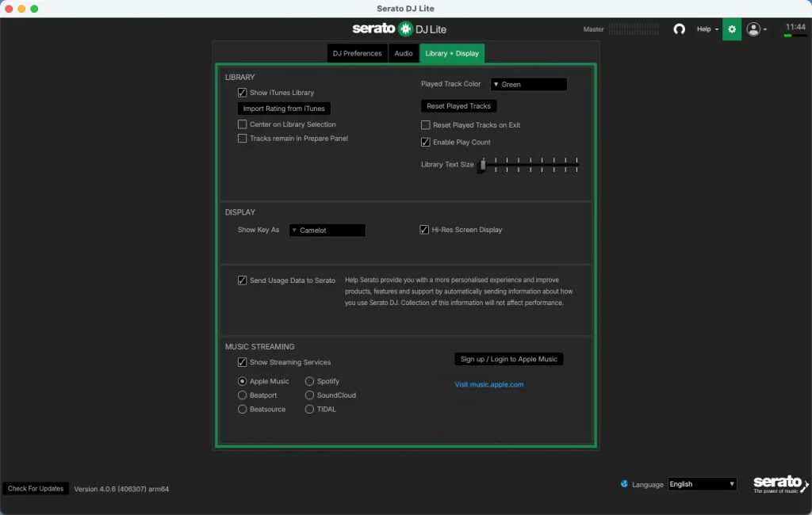Switch to the Audio tab
Screen dimensions: 812x515
pos(403,53)
